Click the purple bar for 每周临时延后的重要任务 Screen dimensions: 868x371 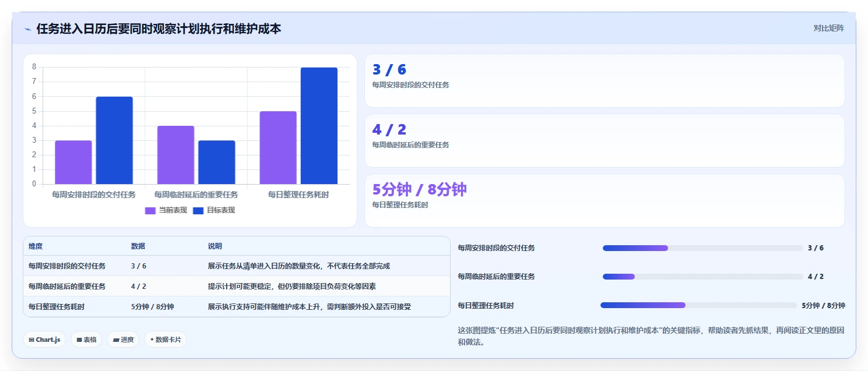pyautogui.click(x=175, y=155)
